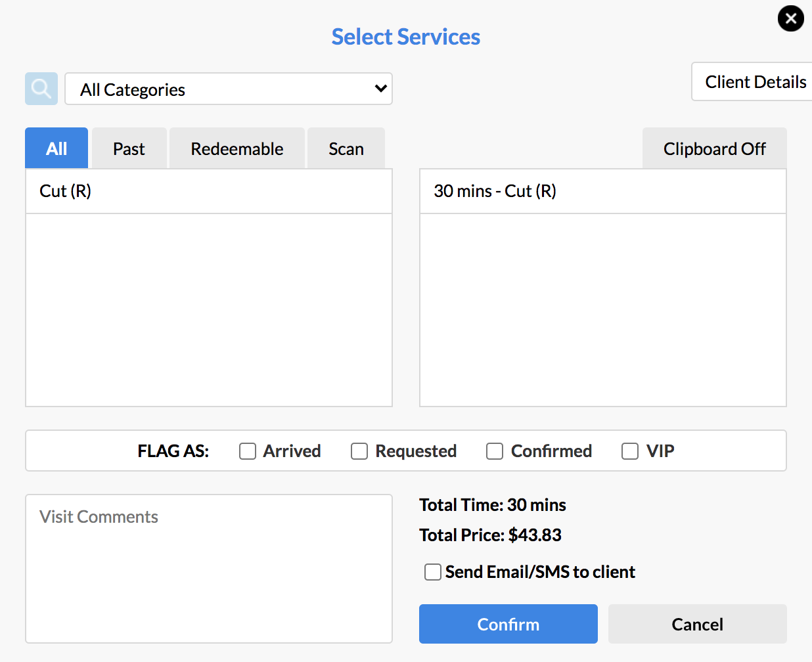Open the Redeemable tab
The height and width of the screenshot is (662, 812).
(x=237, y=148)
